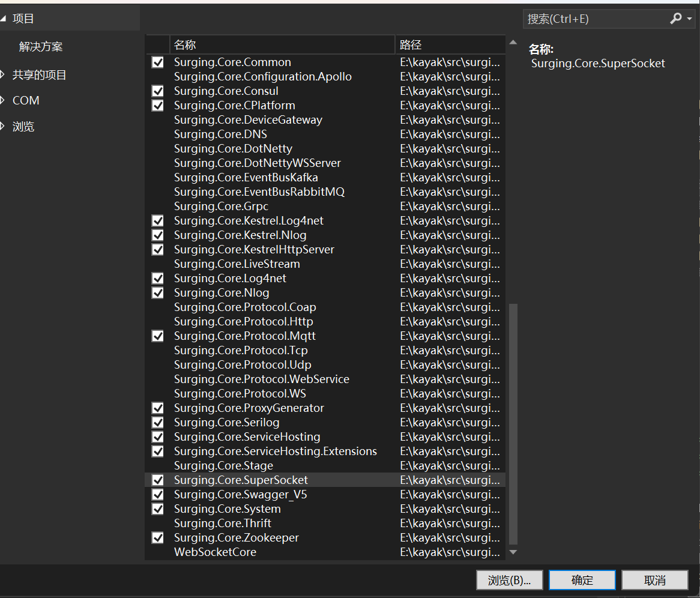Select Surging.Core.Grpc row
The width and height of the screenshot is (700, 598).
pos(325,206)
